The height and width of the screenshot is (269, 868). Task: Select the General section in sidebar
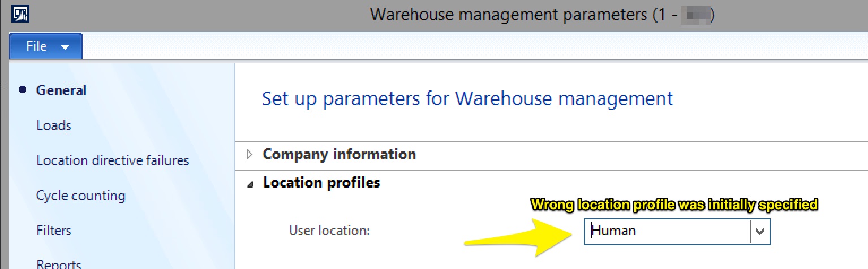click(61, 90)
